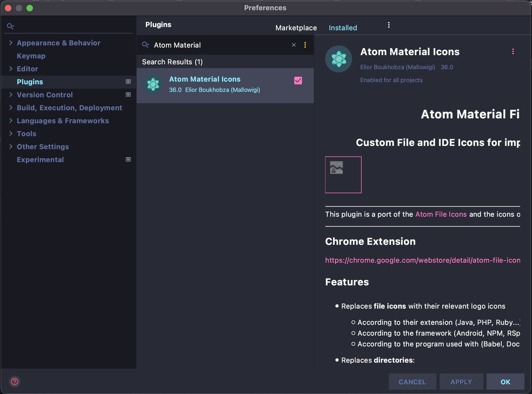The width and height of the screenshot is (532, 394).
Task: Open the Atom File Icons link
Action: pyautogui.click(x=441, y=214)
